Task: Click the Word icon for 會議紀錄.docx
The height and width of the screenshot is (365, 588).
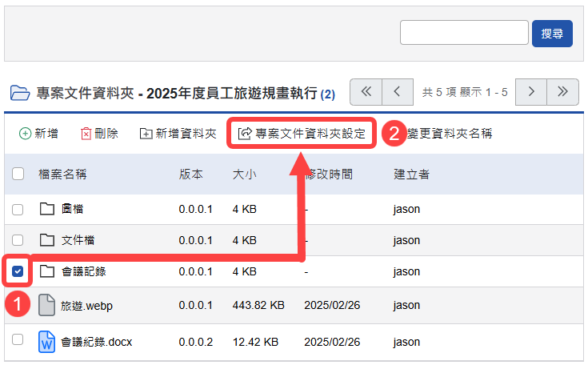Action: pos(47,342)
